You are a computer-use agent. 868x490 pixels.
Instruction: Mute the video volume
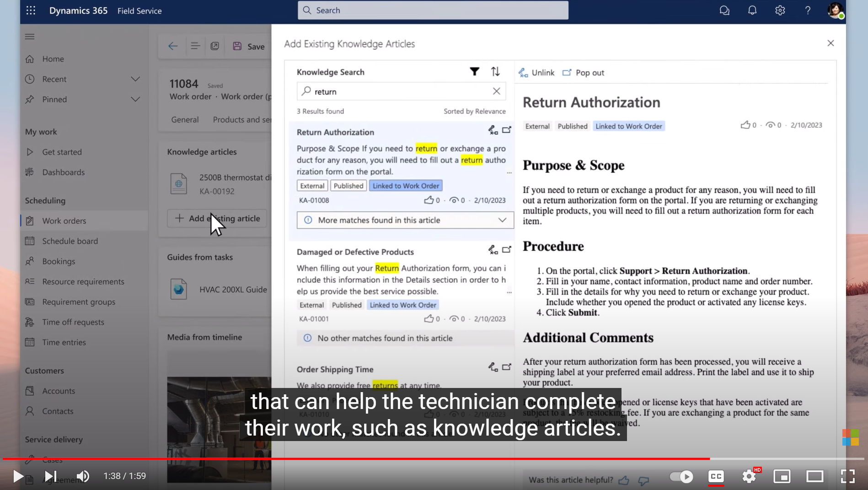(x=83, y=476)
